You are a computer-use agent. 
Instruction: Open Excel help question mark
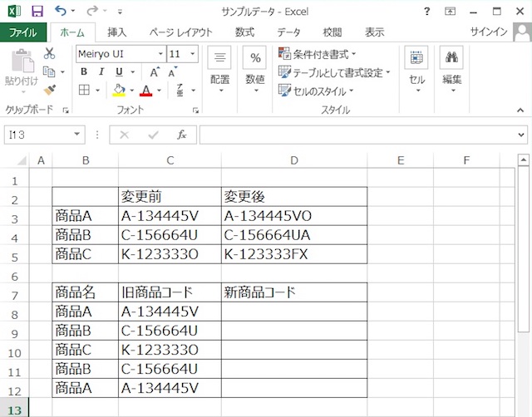[x=426, y=12]
